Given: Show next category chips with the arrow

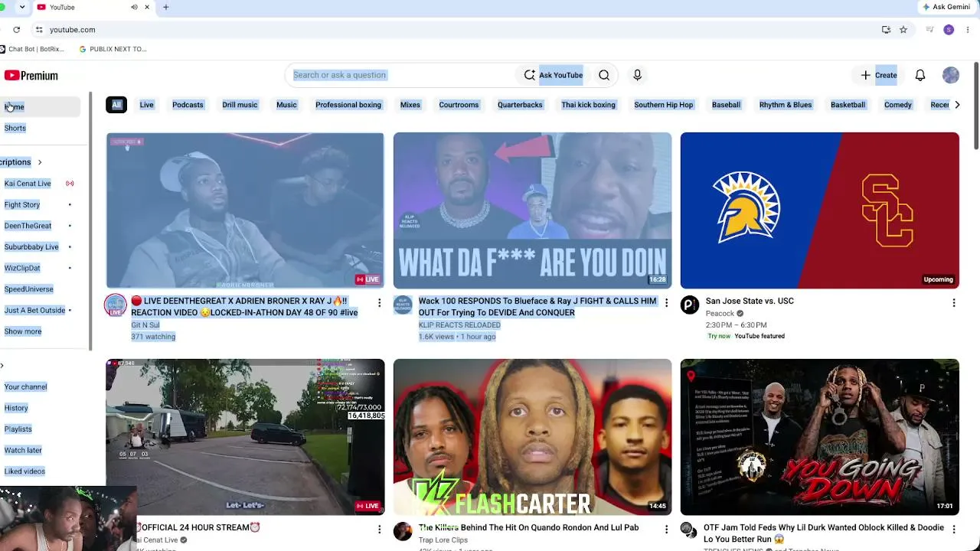Looking at the screenshot, I should point(957,105).
